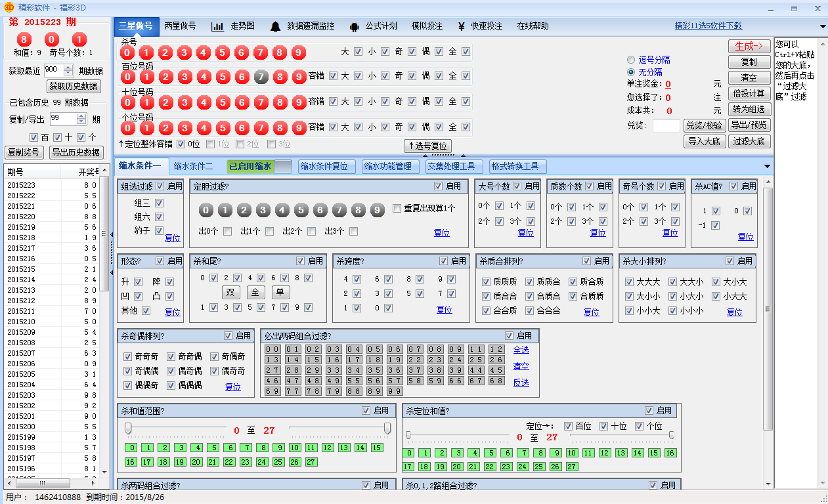828x504 pixels.
Task: Switch to 两星做号 tab
Action: (180, 26)
